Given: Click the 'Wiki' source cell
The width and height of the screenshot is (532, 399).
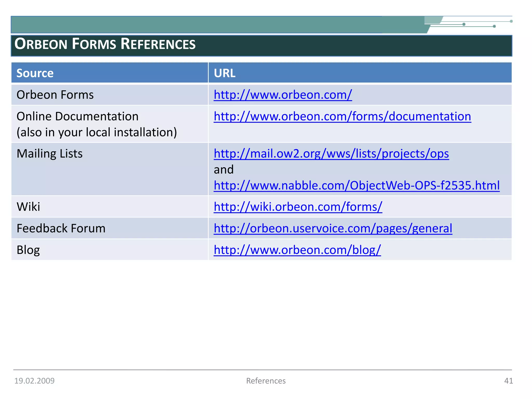Looking at the screenshot, I should pyautogui.click(x=110, y=207).
